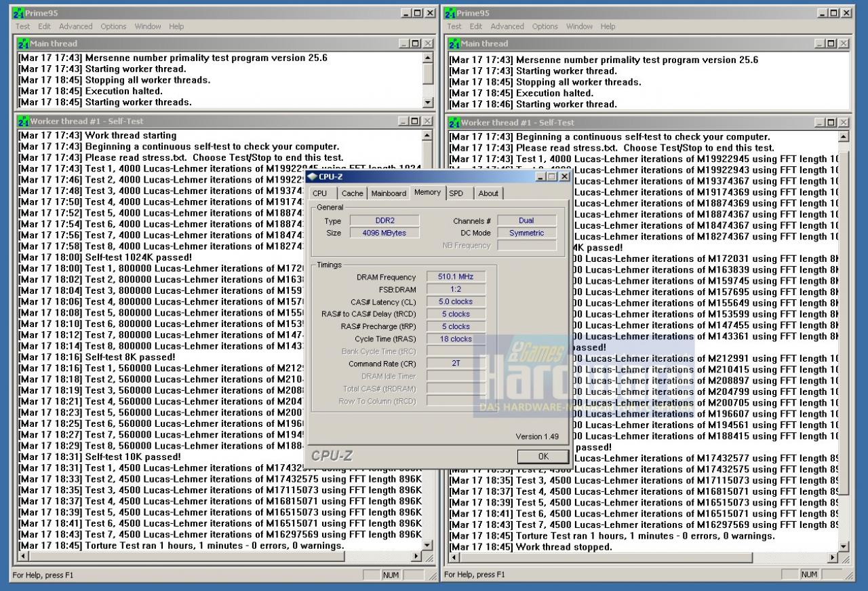Screen dimensions: 868x591
Task: Click the 510.1 MHz DRAM Frequency value
Action: pos(456,277)
